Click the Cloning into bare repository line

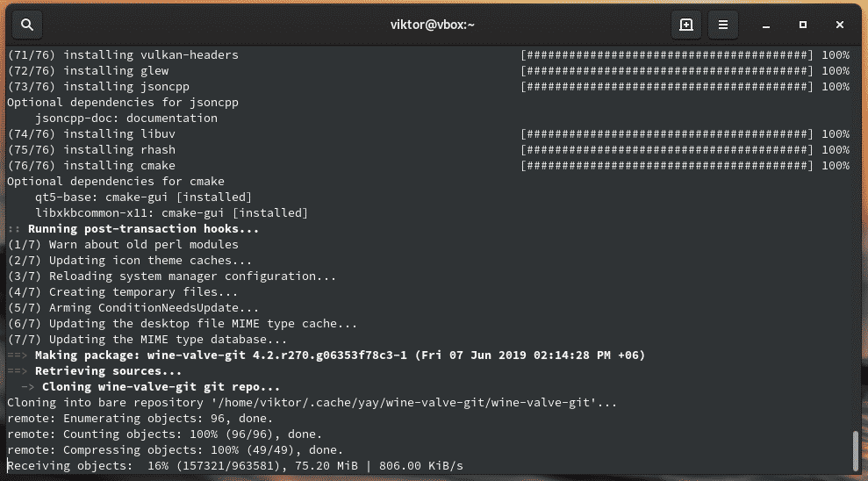(x=312, y=402)
